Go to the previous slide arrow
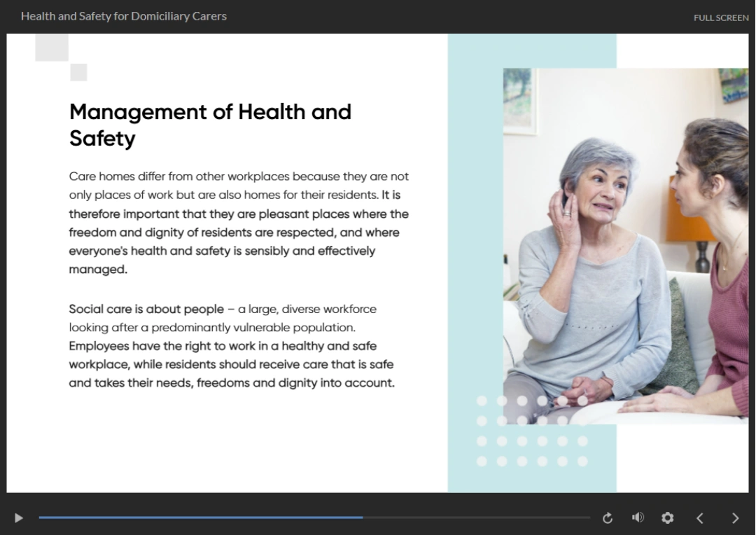 point(699,518)
